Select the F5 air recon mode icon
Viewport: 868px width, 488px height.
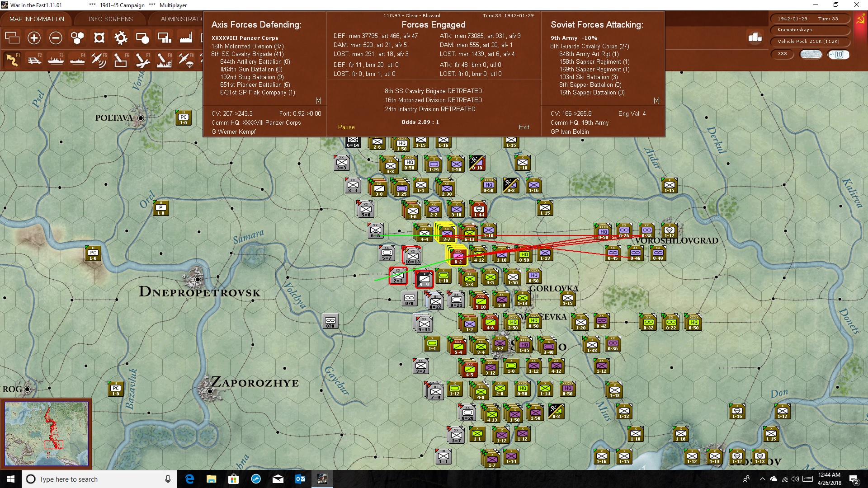click(x=99, y=60)
